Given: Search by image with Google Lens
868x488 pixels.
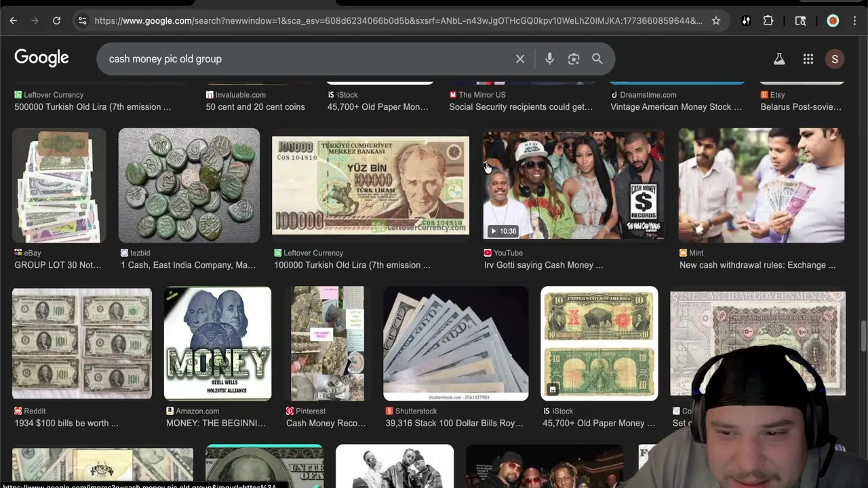Looking at the screenshot, I should tap(574, 59).
